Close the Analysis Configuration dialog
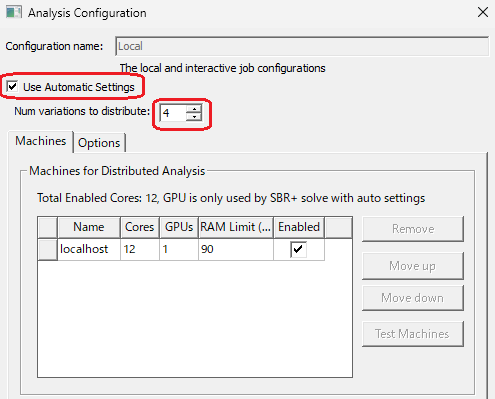 [x=483, y=12]
